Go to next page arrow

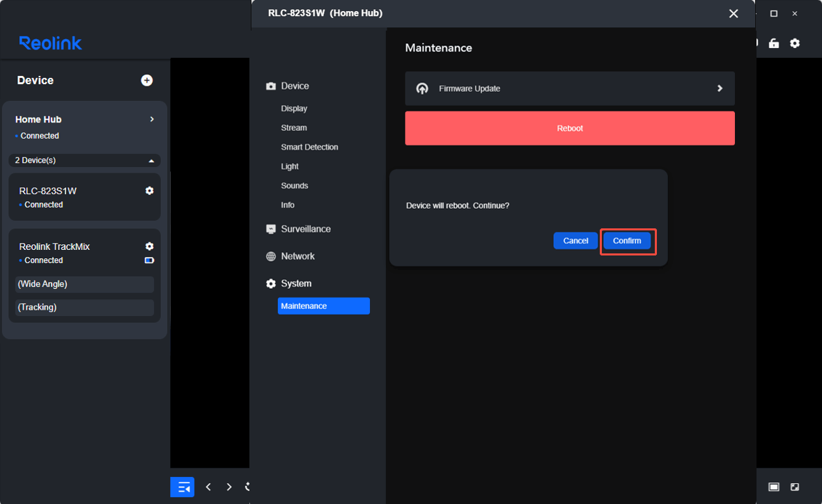[228, 487]
